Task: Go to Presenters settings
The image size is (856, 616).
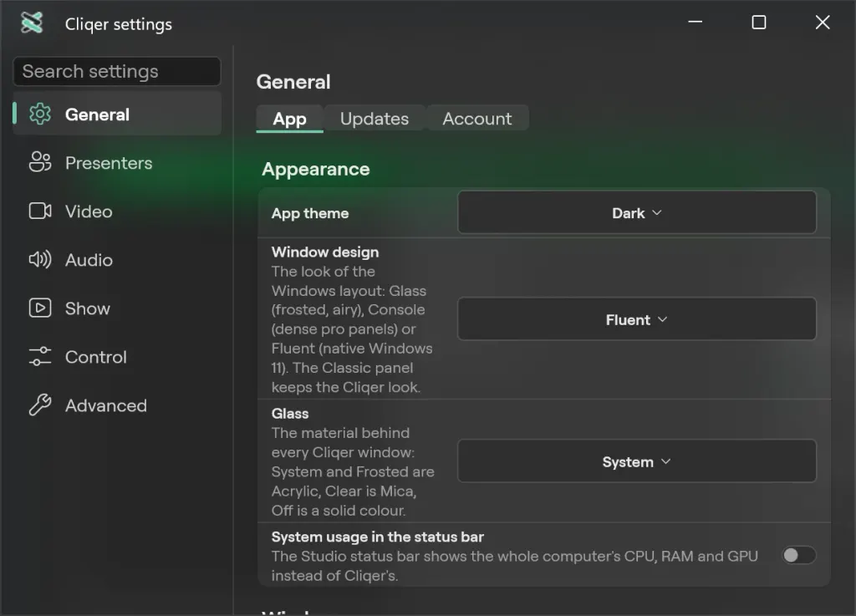Action: tap(117, 163)
